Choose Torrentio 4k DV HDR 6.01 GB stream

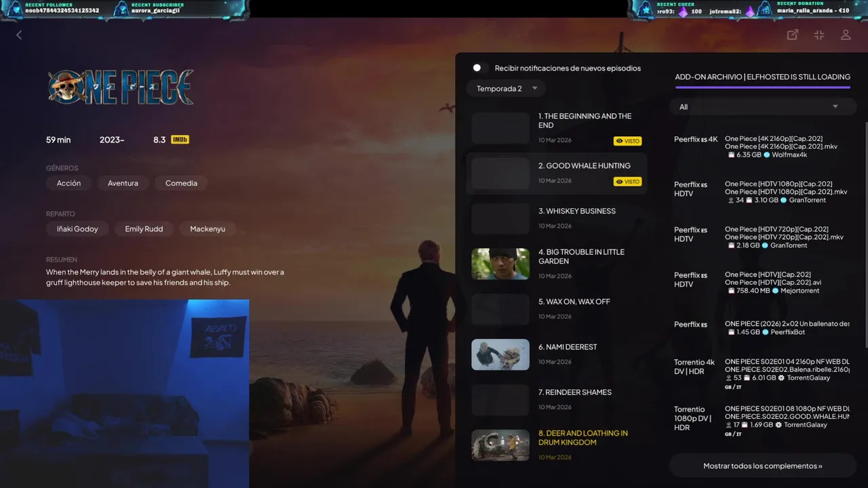pos(762,373)
